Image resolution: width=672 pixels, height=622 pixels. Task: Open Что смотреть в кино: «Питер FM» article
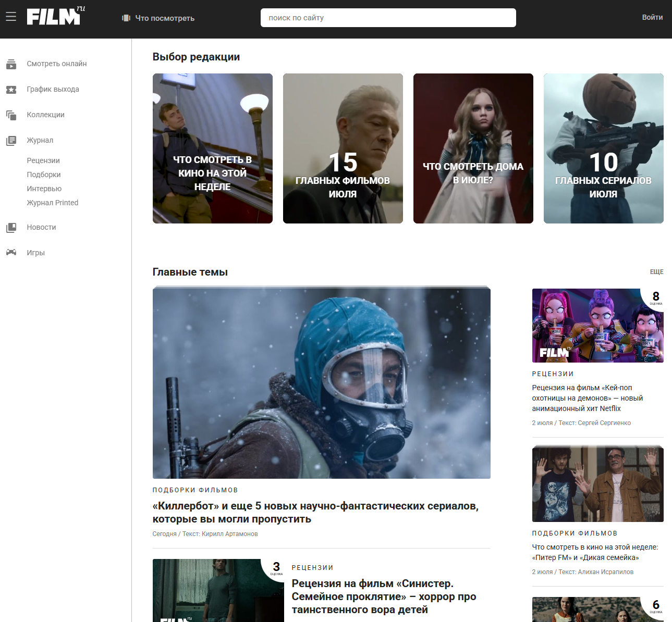click(595, 552)
